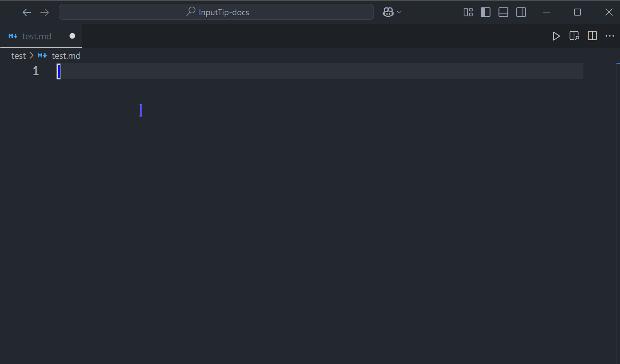Close the editor window
Screen dimensions: 620x364
tap(609, 12)
